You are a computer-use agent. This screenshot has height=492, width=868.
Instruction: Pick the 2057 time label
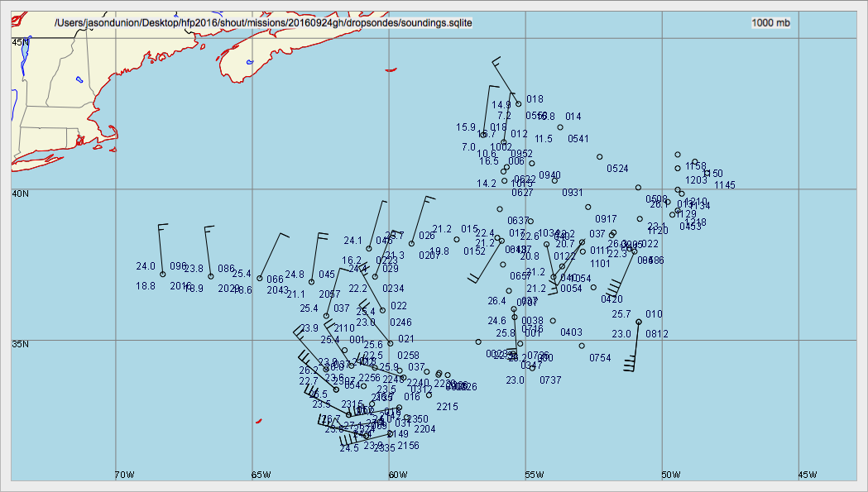pyautogui.click(x=329, y=294)
